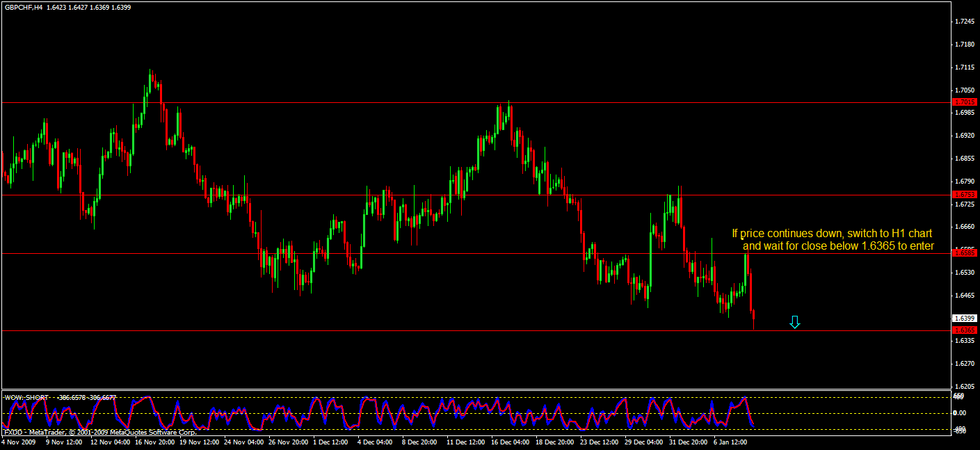This screenshot has height=450, width=980.
Task: Click the white 1.6399 current price tag
Action: 965,318
